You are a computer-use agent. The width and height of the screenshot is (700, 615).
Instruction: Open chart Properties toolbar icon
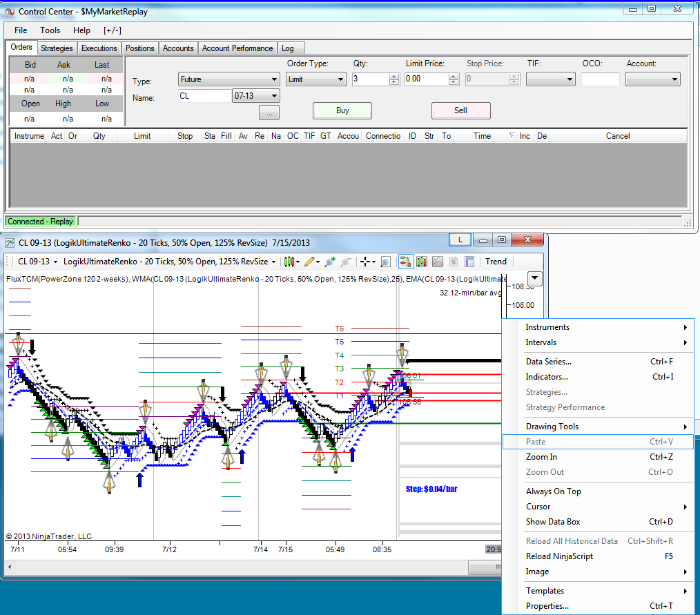pos(469,262)
